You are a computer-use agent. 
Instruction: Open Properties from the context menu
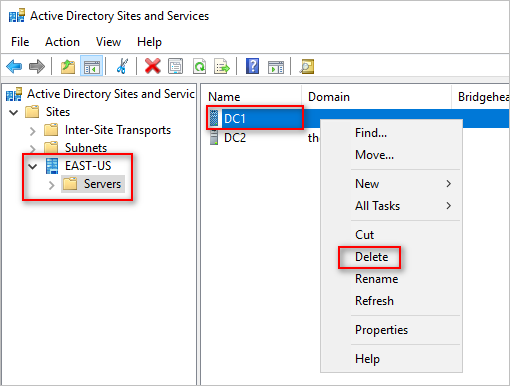coord(391,330)
